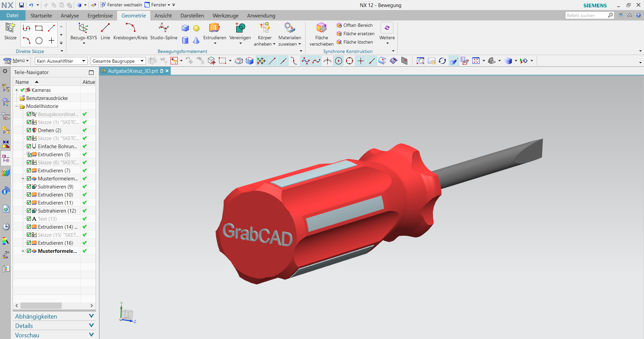Switch to the Startseite tab
Viewport: 644px width, 339px height.
pos(41,15)
